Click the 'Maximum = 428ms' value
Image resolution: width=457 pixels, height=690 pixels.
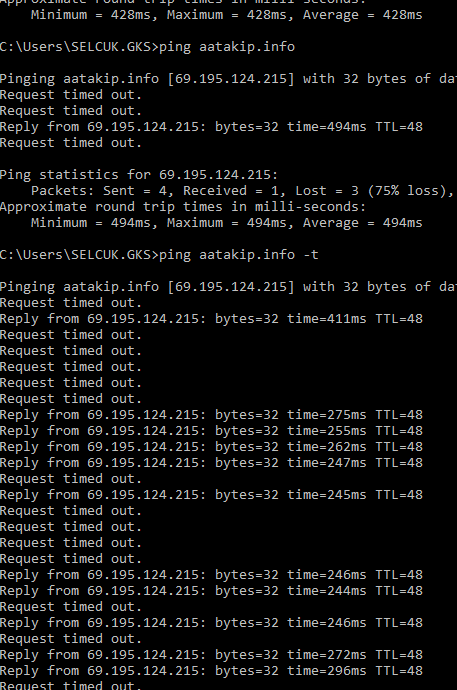pos(227,15)
